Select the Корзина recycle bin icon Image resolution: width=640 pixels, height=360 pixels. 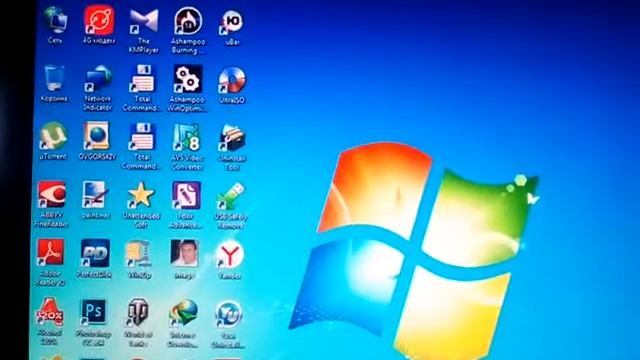(x=54, y=78)
